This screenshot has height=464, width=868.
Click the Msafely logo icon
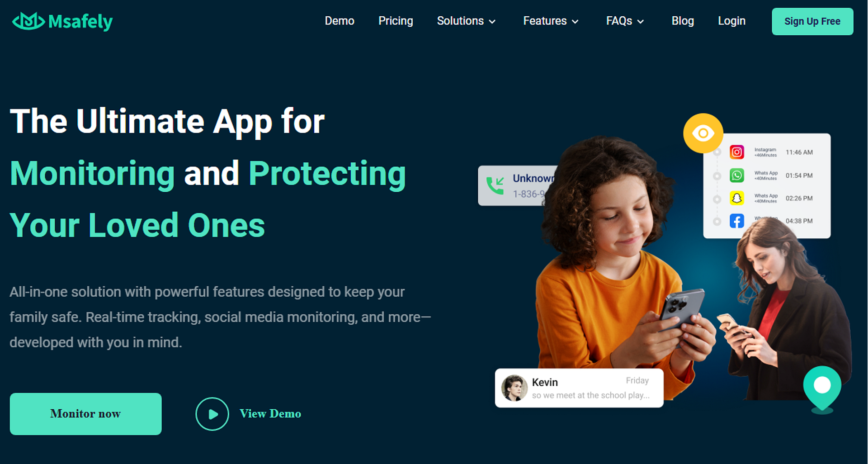coord(28,21)
